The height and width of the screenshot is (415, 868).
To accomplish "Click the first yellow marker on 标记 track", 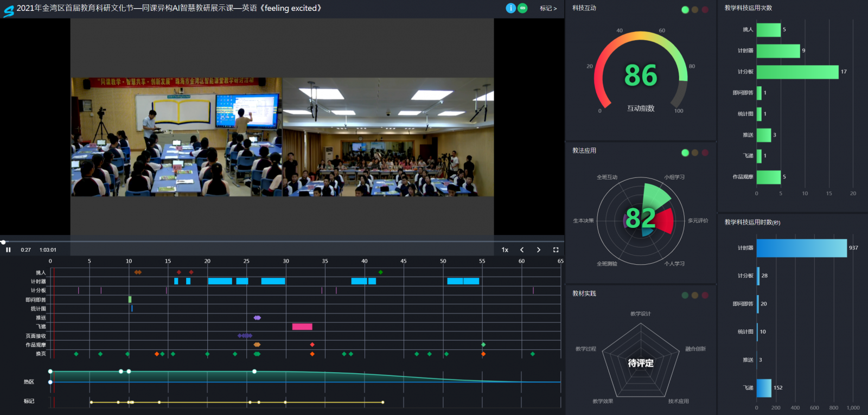I will coord(91,403).
